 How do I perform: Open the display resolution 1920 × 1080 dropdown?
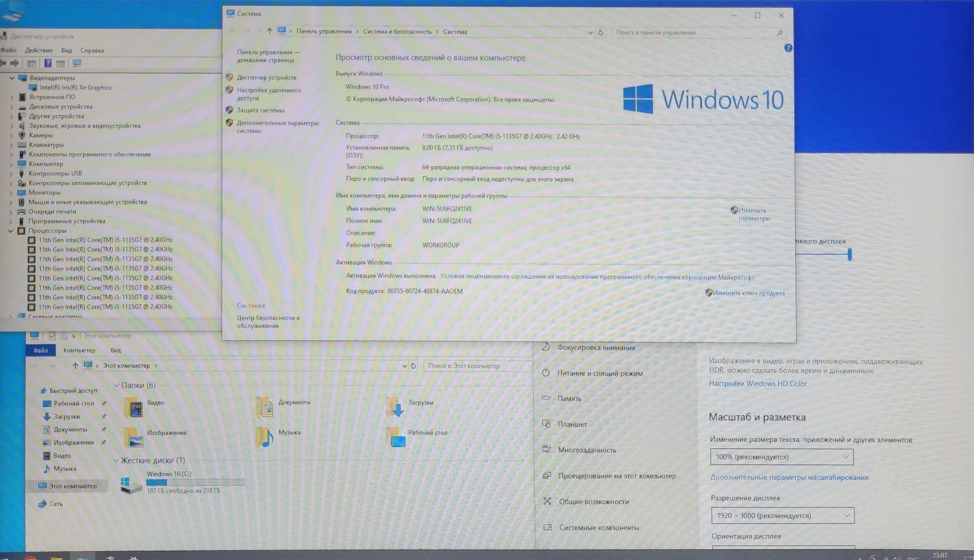coord(782,516)
